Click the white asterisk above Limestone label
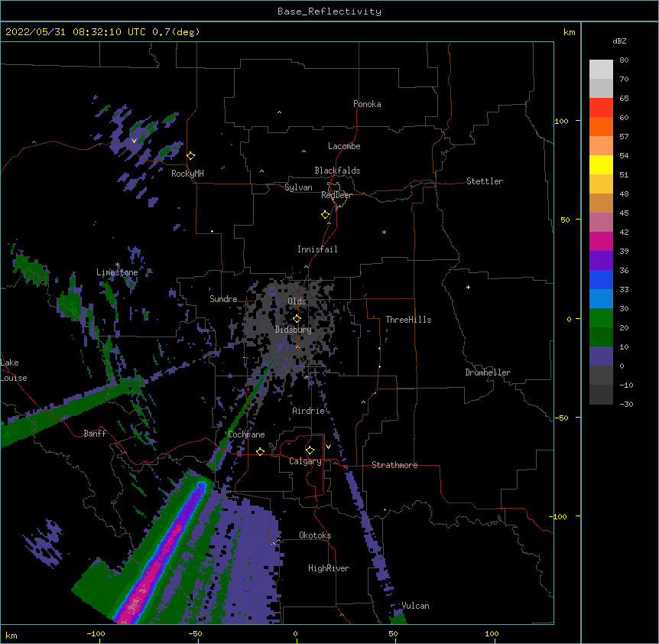The image size is (659, 644). [x=117, y=265]
